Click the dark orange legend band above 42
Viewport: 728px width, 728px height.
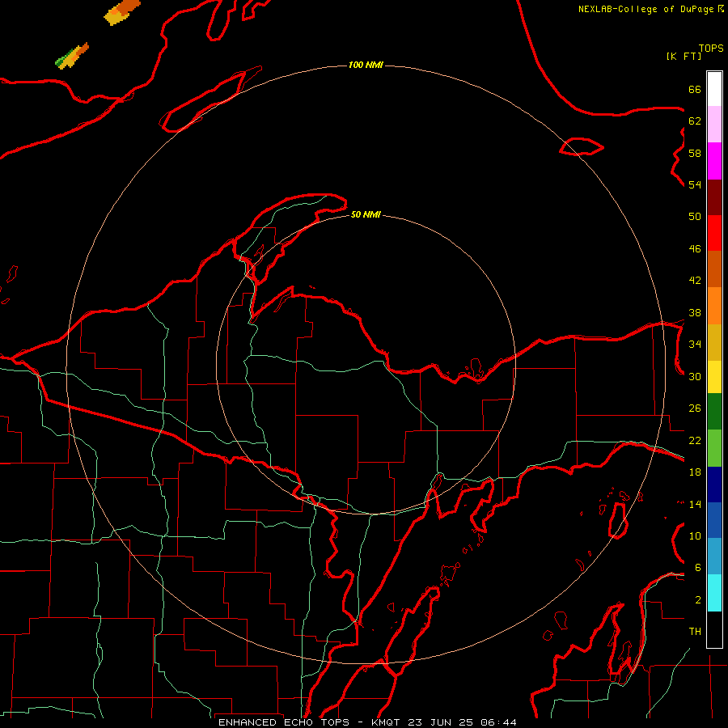pos(714,269)
